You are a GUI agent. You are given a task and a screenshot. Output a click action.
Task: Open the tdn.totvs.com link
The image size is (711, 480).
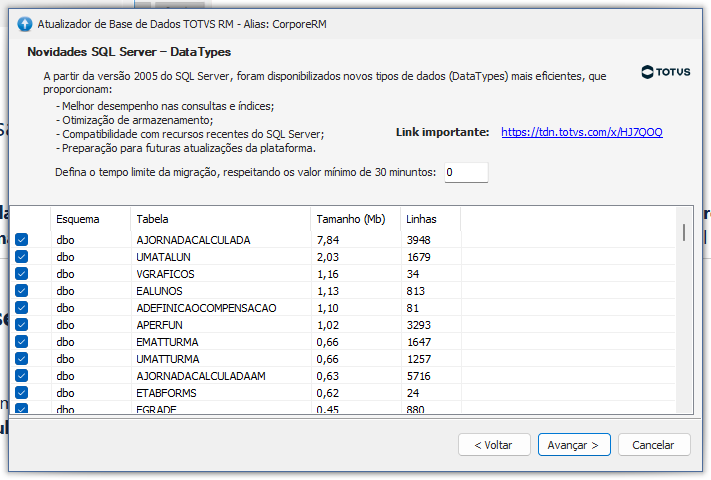pos(581,132)
